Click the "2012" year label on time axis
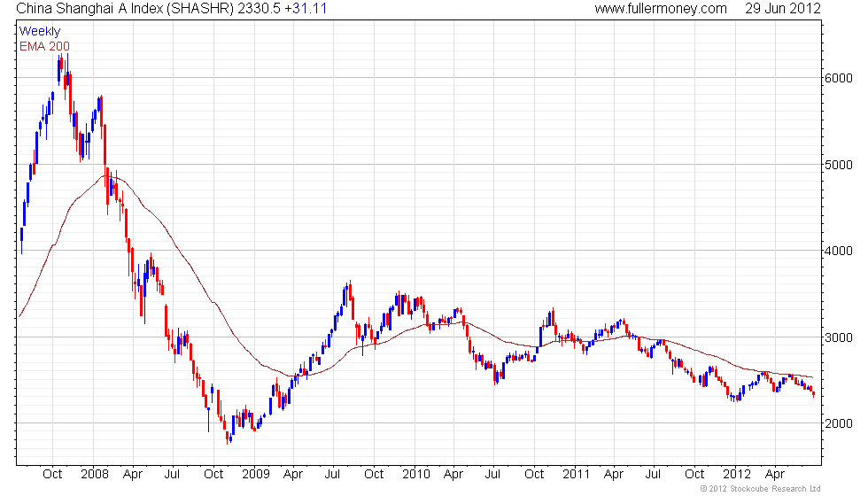The image size is (868, 496). click(737, 474)
